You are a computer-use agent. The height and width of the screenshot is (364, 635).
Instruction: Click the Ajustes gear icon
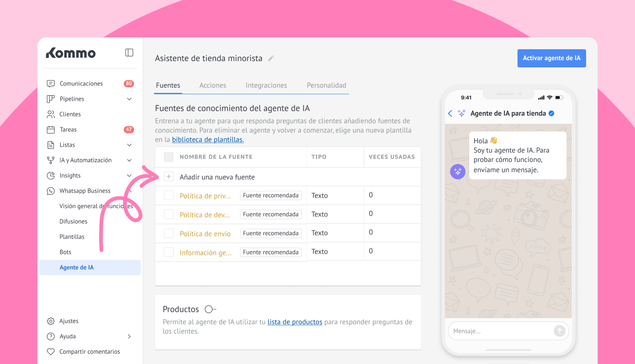[x=51, y=321]
